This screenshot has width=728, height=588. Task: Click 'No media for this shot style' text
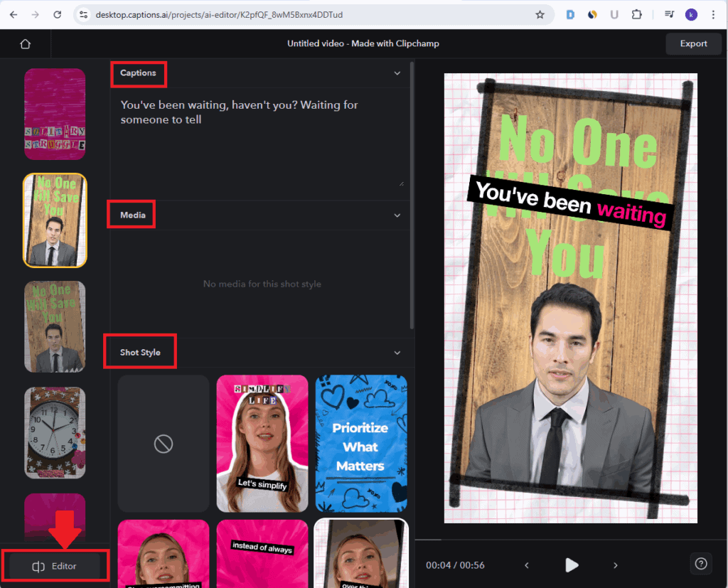coord(262,284)
